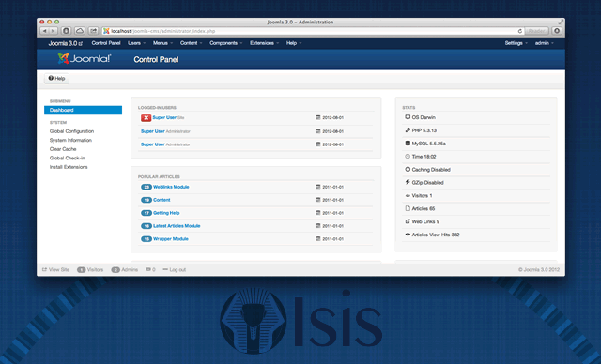Click the browser share icon in toolbar
Screen dimensions: 601x364
point(94,31)
